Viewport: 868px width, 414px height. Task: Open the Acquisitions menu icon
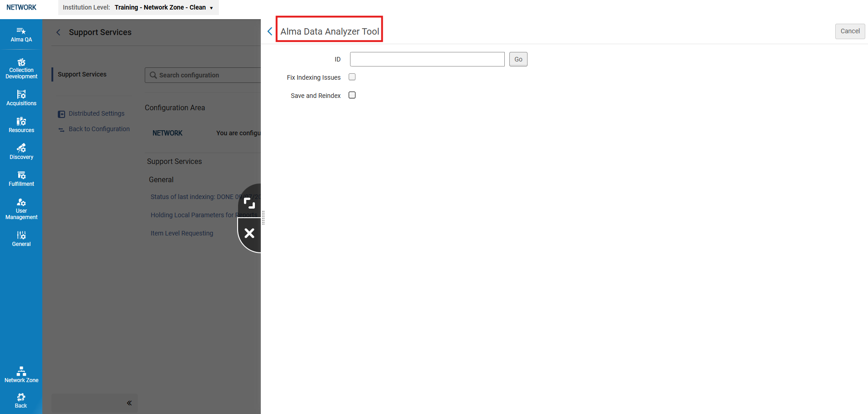(x=21, y=97)
